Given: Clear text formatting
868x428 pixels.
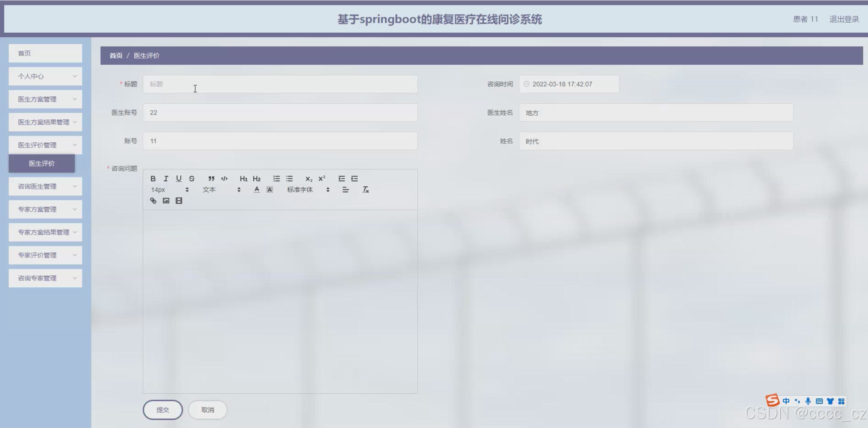Looking at the screenshot, I should pyautogui.click(x=365, y=190).
